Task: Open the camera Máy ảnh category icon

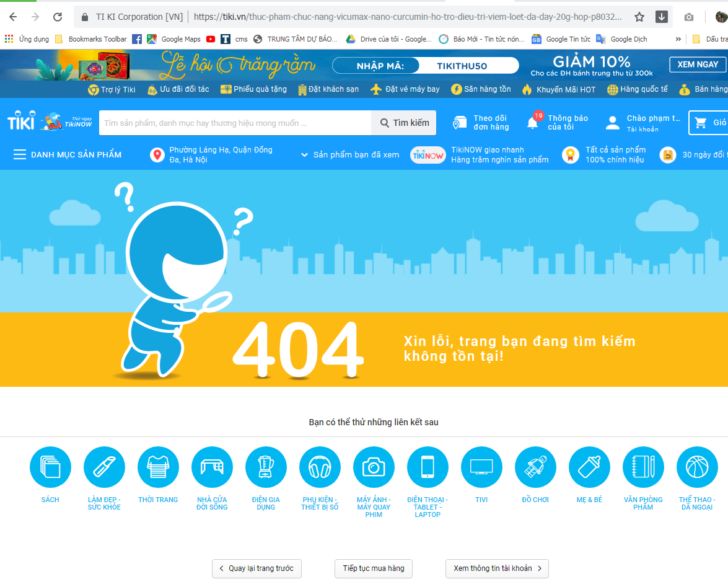Action: (374, 467)
